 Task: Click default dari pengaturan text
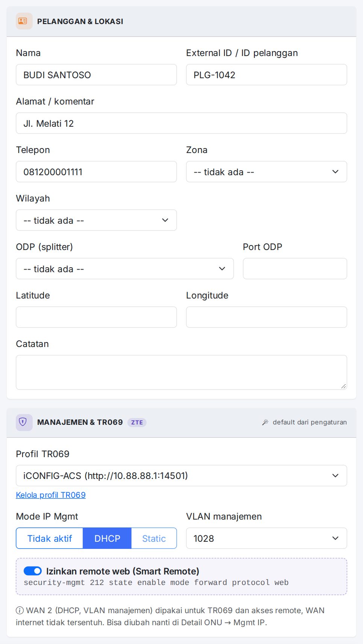click(310, 422)
